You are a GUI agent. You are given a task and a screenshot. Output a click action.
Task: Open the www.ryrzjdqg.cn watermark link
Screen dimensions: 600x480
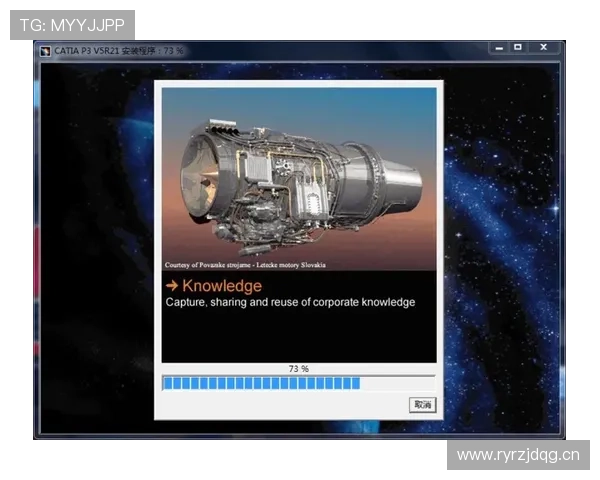point(517,456)
